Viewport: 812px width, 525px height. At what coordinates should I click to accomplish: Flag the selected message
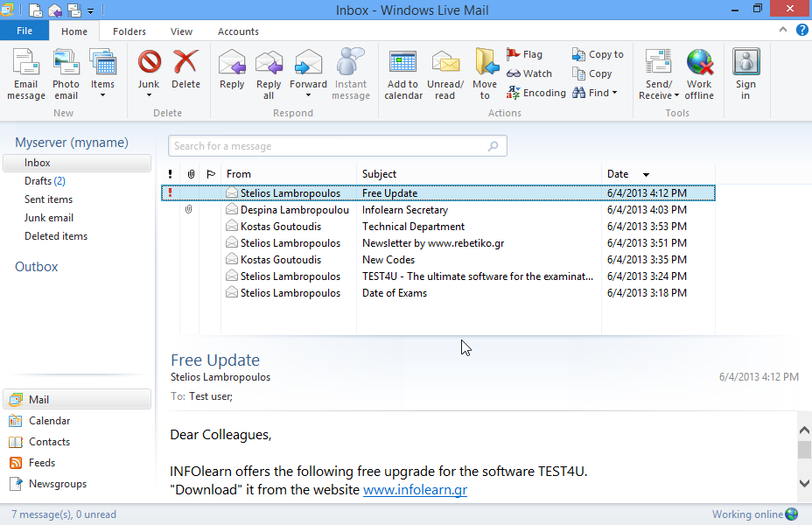[525, 54]
